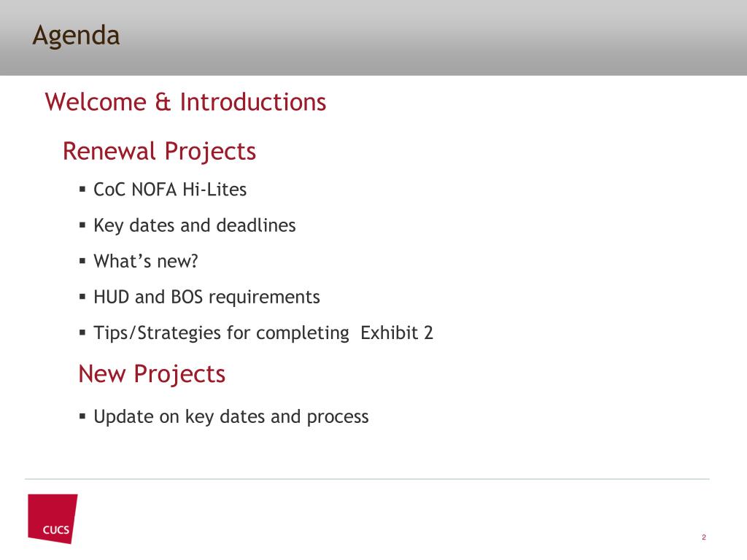747x560 pixels.
Task: Click the bullet marker before Key dates
Action: coord(82,225)
